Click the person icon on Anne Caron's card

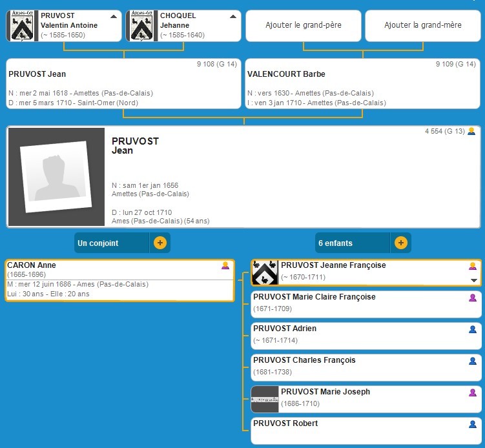tap(225, 265)
